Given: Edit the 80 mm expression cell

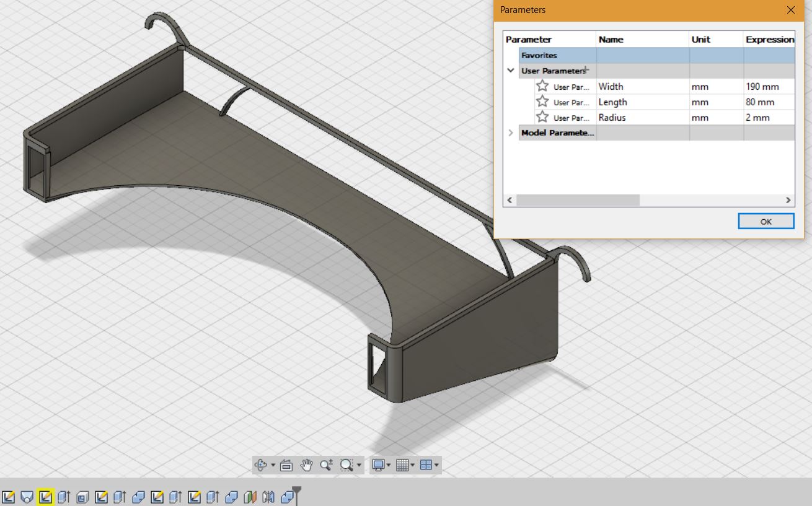Looking at the screenshot, I should pos(769,102).
